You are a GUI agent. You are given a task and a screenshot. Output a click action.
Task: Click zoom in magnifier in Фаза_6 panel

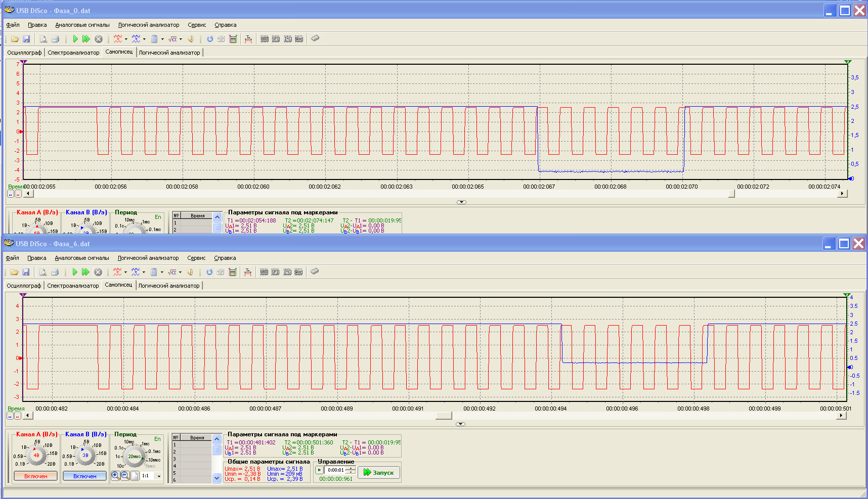tap(115, 475)
